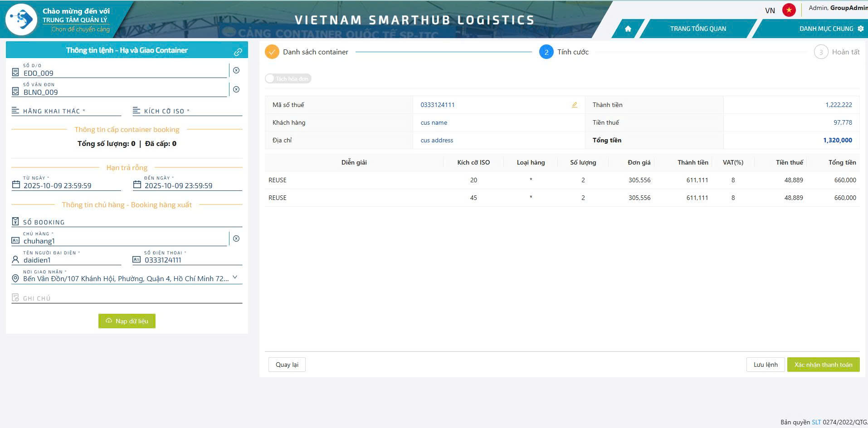Expand the Nơi giao nhận dropdown
Image resolution: width=868 pixels, height=428 pixels.
point(235,277)
